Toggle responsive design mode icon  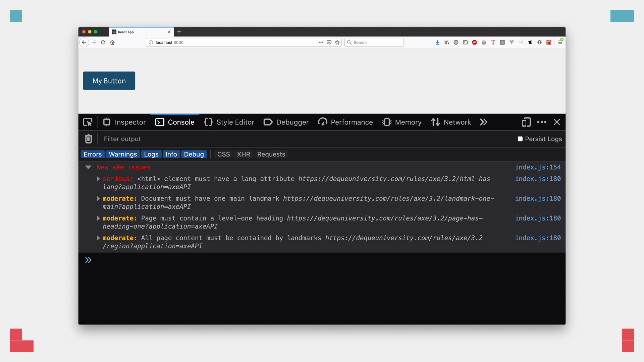526,122
